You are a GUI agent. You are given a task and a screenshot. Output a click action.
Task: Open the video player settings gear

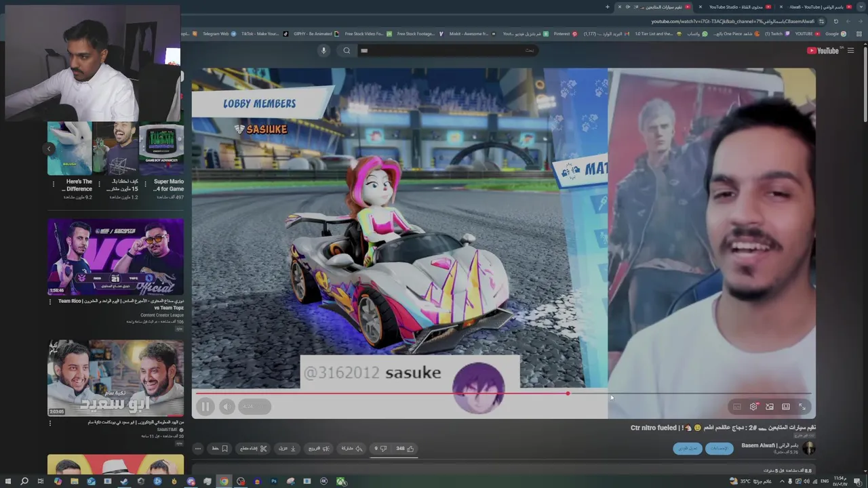click(753, 407)
